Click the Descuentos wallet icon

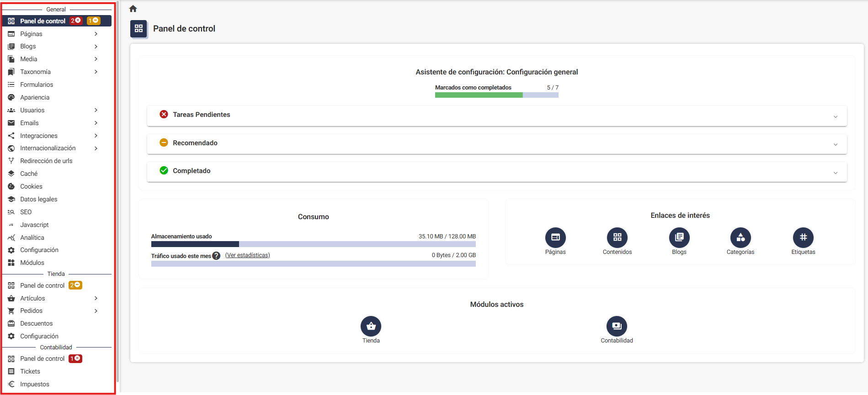coord(11,323)
